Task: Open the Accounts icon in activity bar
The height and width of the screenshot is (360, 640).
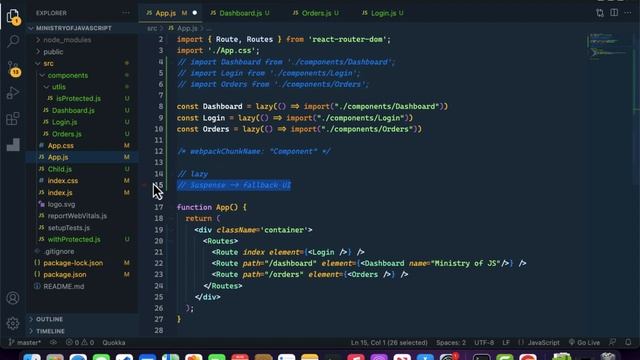Action: pos(13,298)
